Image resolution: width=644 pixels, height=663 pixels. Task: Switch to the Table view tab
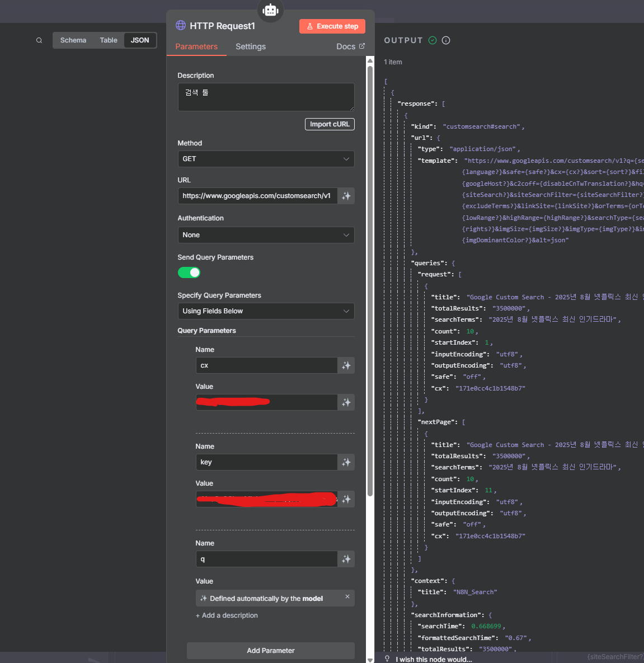pyautogui.click(x=109, y=40)
